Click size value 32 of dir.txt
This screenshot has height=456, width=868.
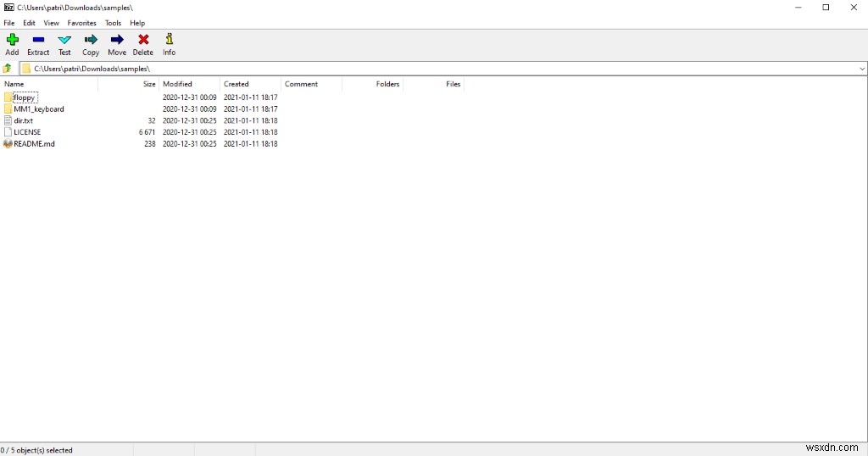pyautogui.click(x=152, y=120)
